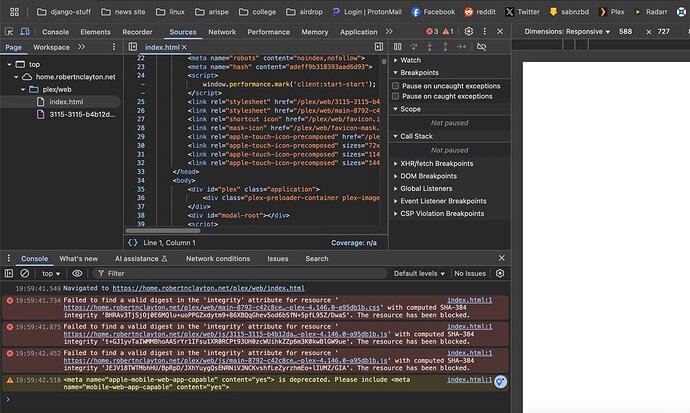The image size is (690, 413).
Task: Open the Default levels dropdown
Action: click(x=419, y=273)
